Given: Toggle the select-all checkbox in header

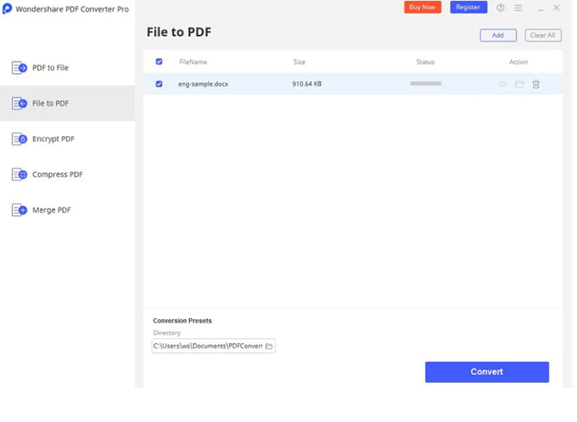Looking at the screenshot, I should pos(159,61).
